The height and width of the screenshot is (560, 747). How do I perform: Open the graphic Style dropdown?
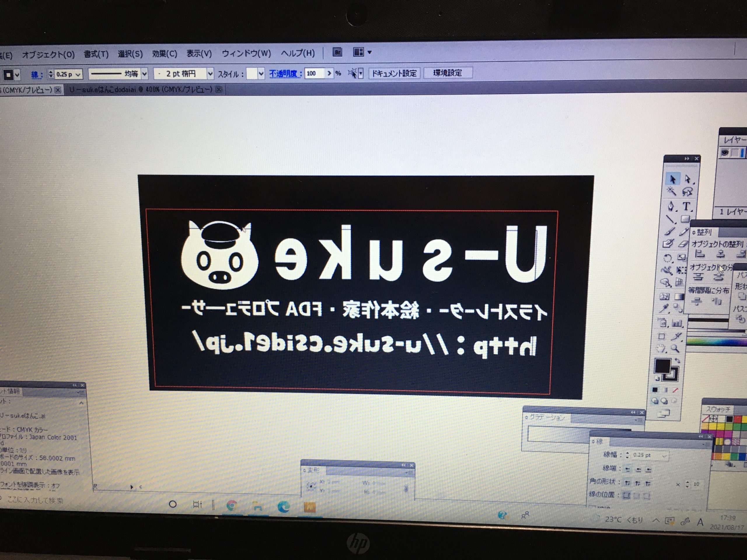point(261,73)
